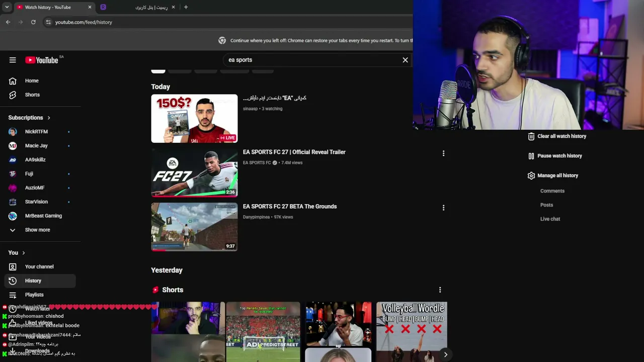Open Chrome's tab search dropdown
644x362 pixels.
(x=7, y=7)
